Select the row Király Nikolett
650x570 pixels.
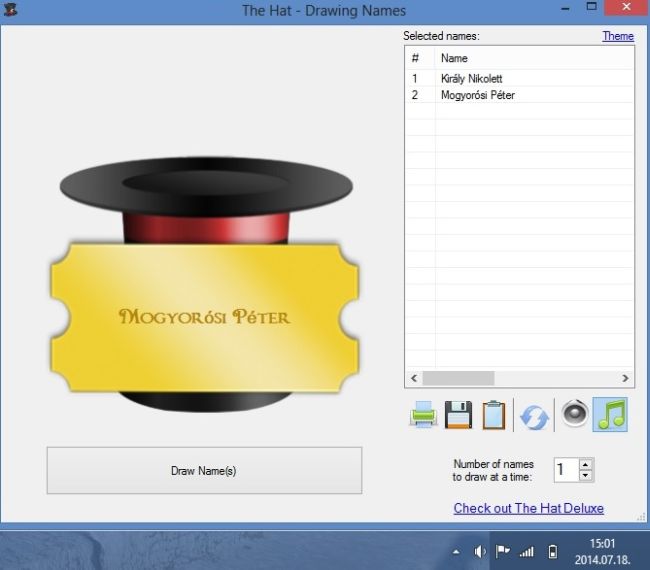519,78
